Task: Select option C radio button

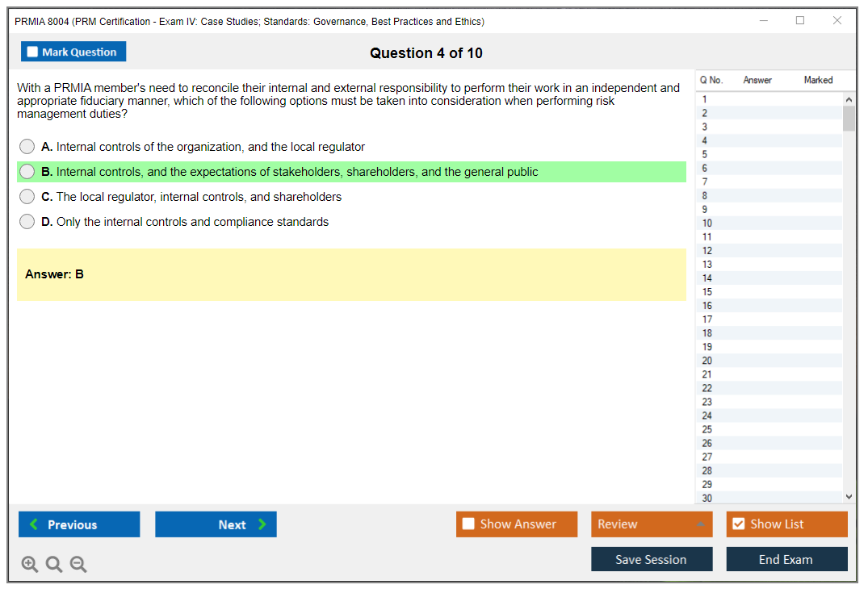Action: [x=27, y=197]
